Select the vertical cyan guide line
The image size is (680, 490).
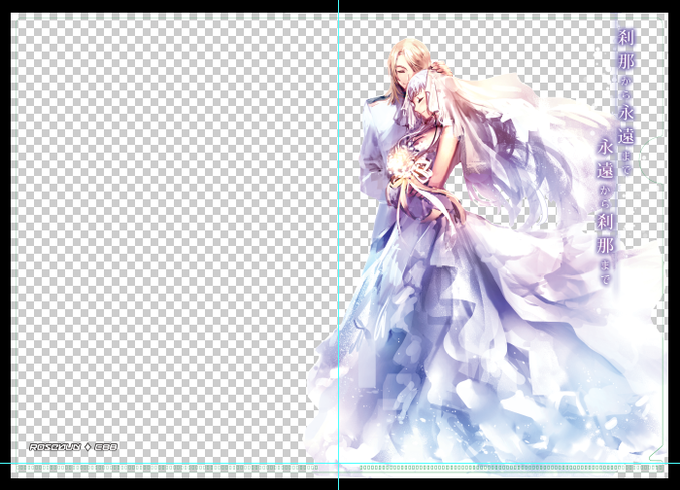click(338, 245)
